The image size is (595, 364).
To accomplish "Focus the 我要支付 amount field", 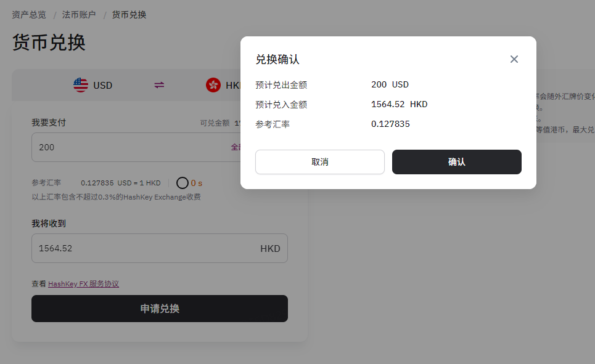I will click(136, 147).
